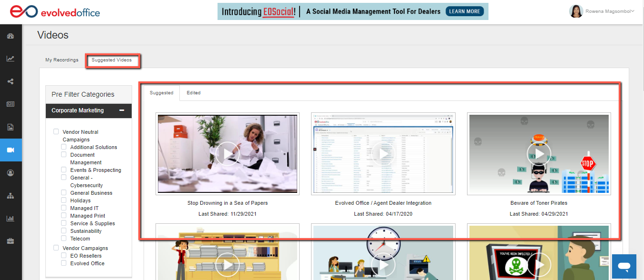Open the bar chart reports icon
This screenshot has width=644, height=280.
[x=10, y=219]
